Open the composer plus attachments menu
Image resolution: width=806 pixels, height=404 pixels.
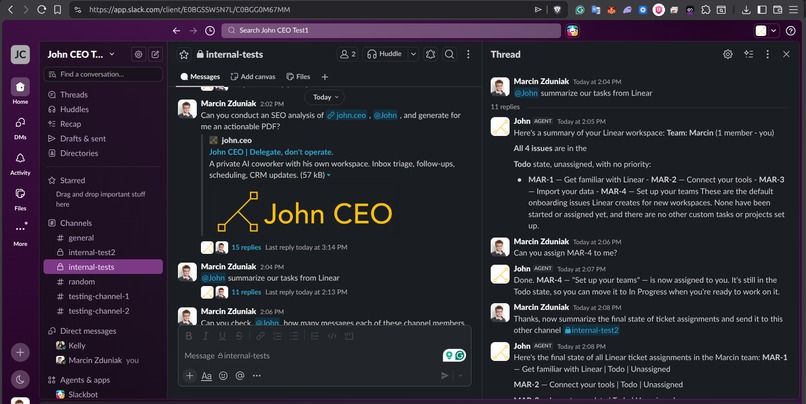pyautogui.click(x=189, y=376)
